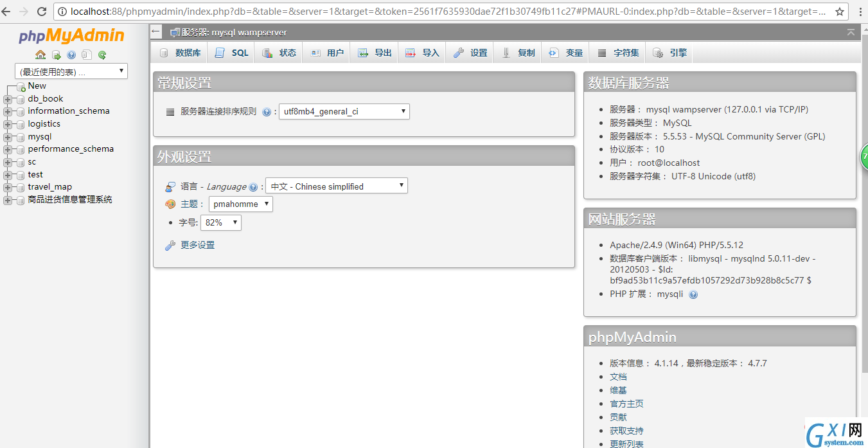Click the text 'Apache/2.4.9 (Win64) PHP/5.5.12'
The height and width of the screenshot is (448, 868).
677,246
